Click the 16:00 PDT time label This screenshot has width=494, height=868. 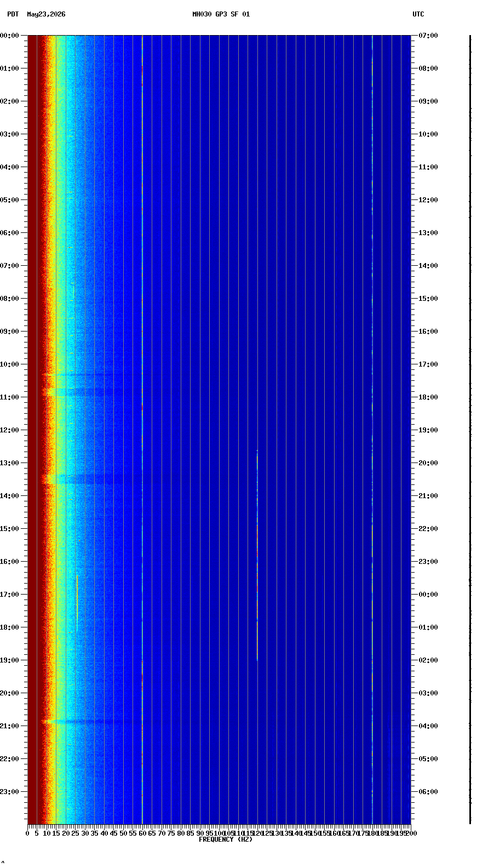coord(9,562)
